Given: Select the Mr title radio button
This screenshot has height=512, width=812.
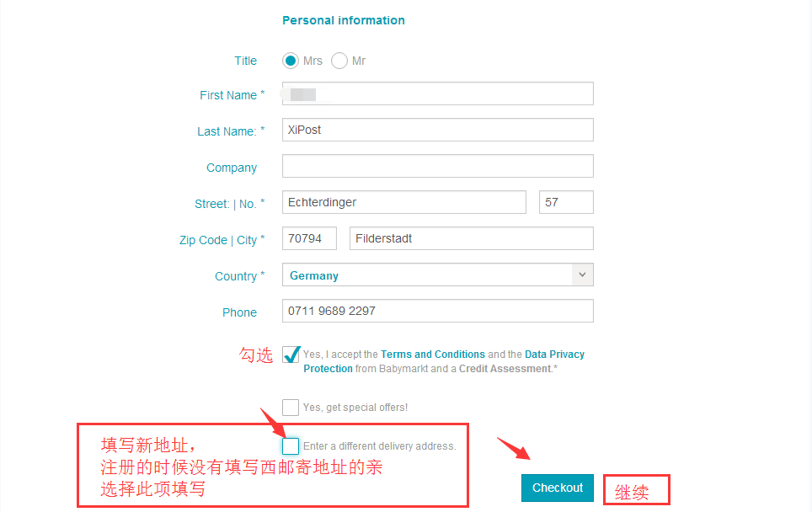Looking at the screenshot, I should [339, 61].
